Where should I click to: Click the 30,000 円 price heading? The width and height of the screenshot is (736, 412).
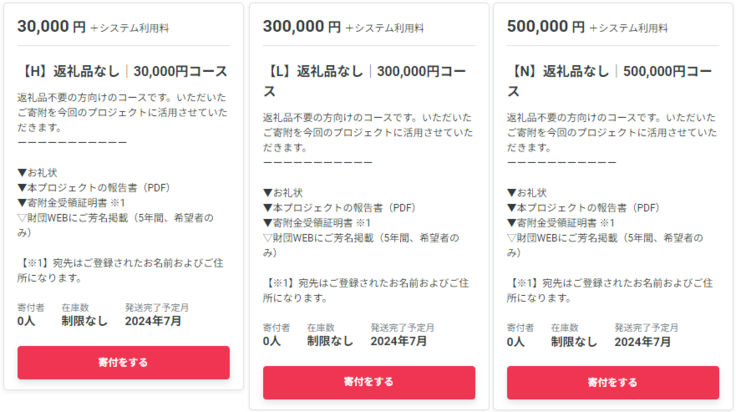coord(52,26)
